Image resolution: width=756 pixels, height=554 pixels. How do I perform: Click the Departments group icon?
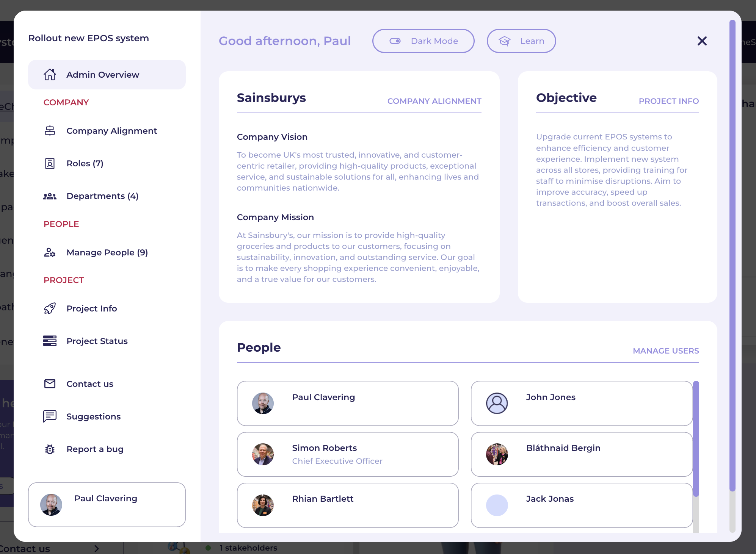pyautogui.click(x=50, y=196)
